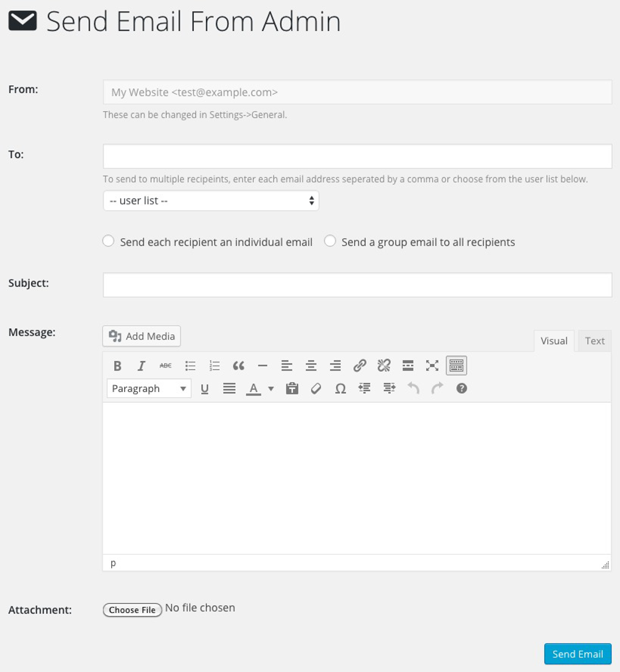Select the Visual editor tab

(554, 340)
